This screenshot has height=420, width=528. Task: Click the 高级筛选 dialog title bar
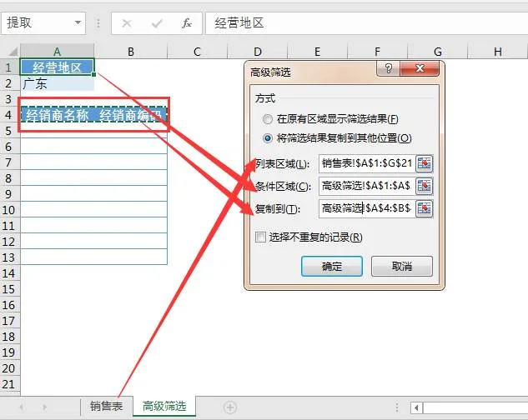tap(311, 72)
